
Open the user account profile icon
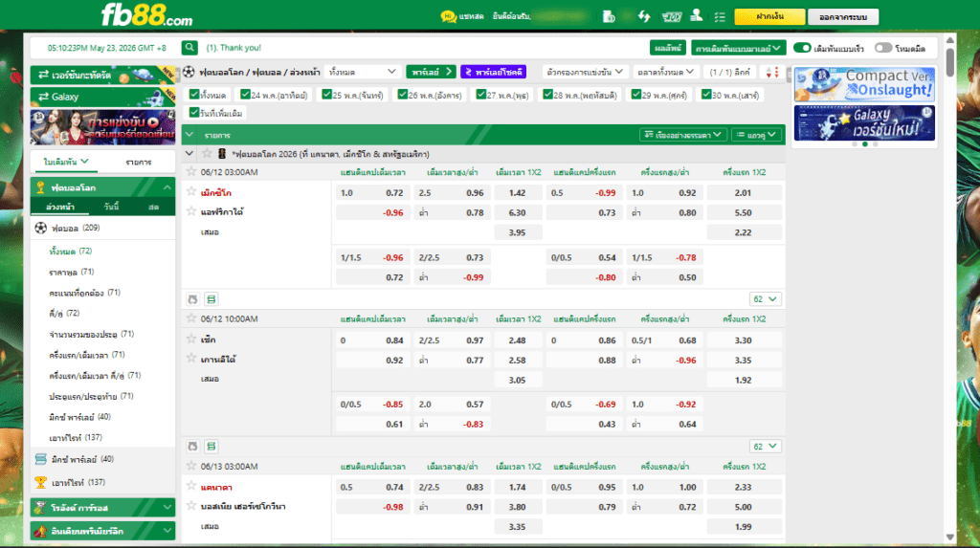(x=697, y=15)
